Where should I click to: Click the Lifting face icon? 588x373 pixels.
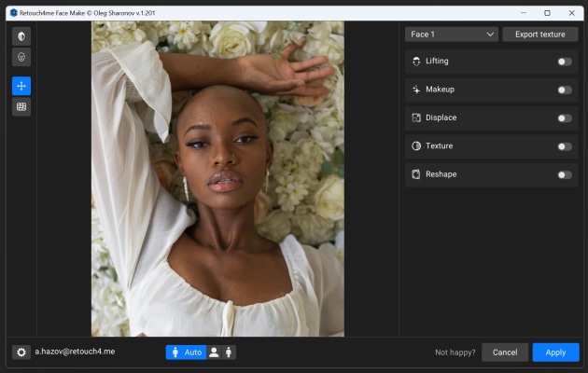coord(416,62)
